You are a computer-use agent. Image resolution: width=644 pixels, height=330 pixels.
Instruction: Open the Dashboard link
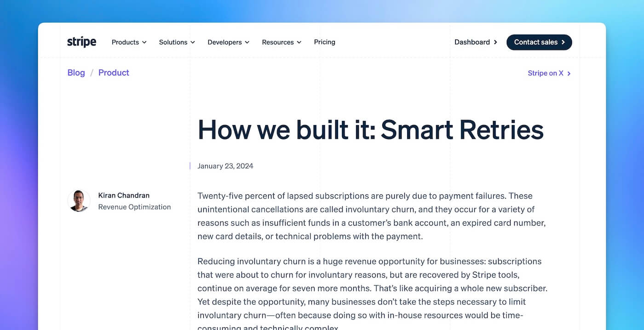(x=472, y=42)
